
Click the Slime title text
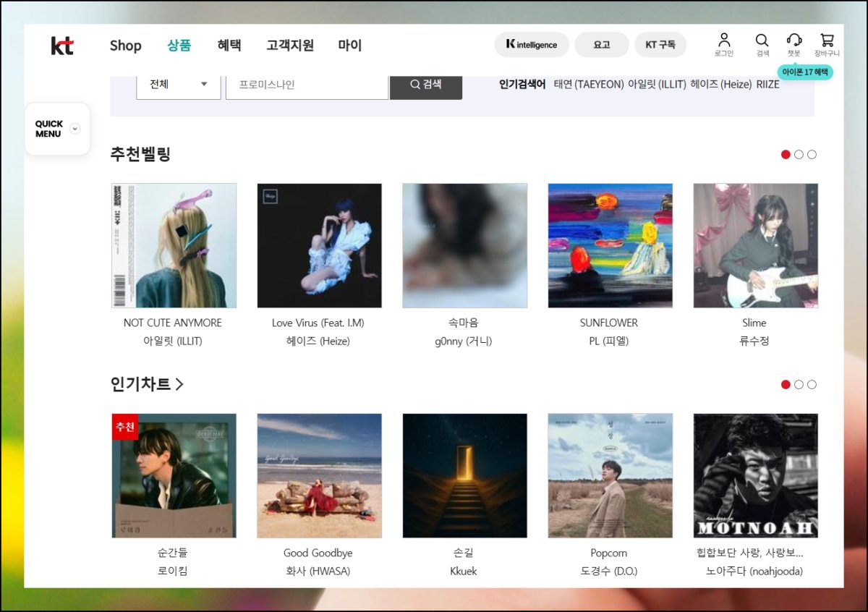coord(754,323)
